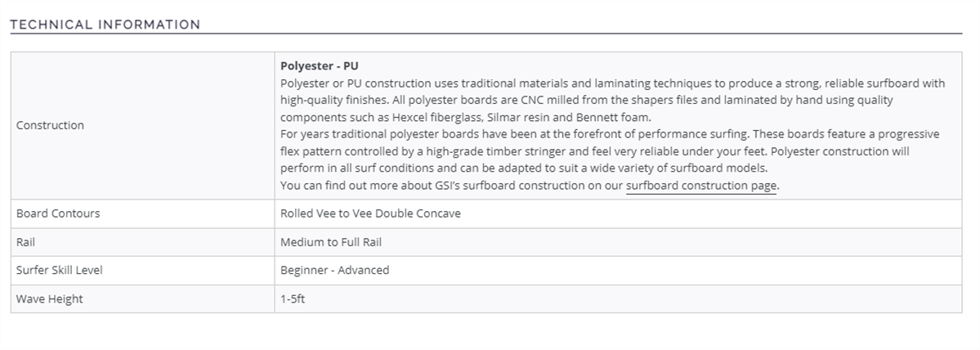The height and width of the screenshot is (350, 980).
Task: Select the Polyester - PU bold title
Action: click(x=320, y=65)
